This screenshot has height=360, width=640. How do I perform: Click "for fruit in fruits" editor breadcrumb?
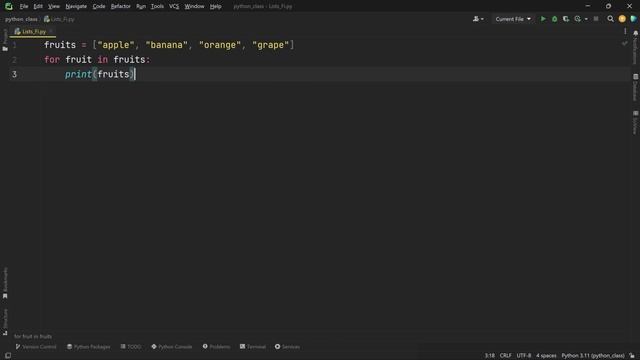pyautogui.click(x=33, y=336)
